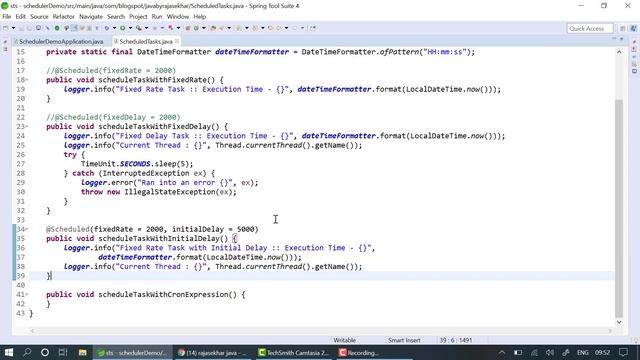Open the File menu
640x360 pixels.
tap(7, 16)
